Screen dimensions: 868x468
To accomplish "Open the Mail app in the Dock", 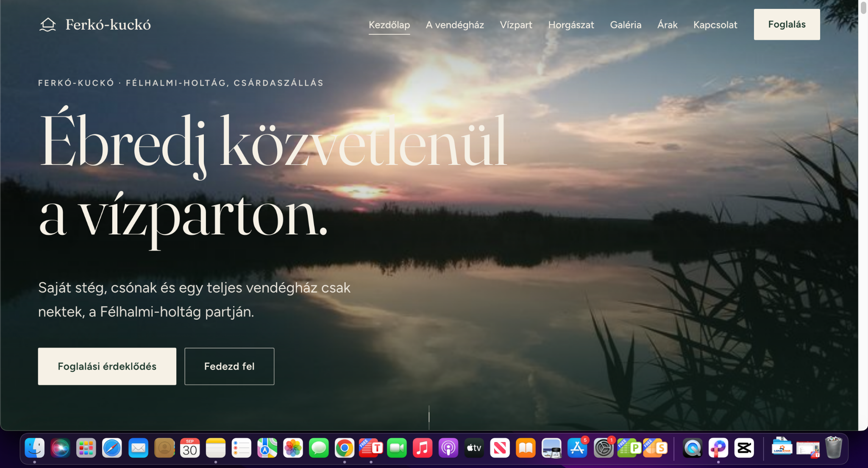I will click(138, 448).
